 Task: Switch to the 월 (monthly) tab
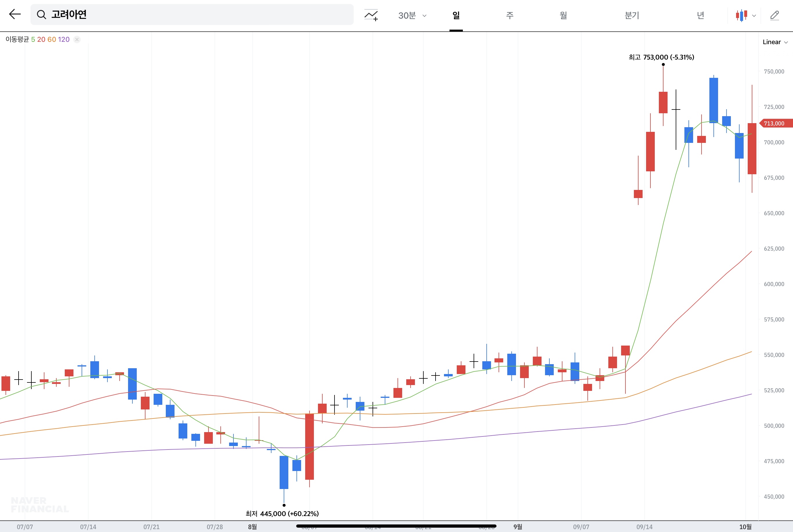pyautogui.click(x=563, y=15)
